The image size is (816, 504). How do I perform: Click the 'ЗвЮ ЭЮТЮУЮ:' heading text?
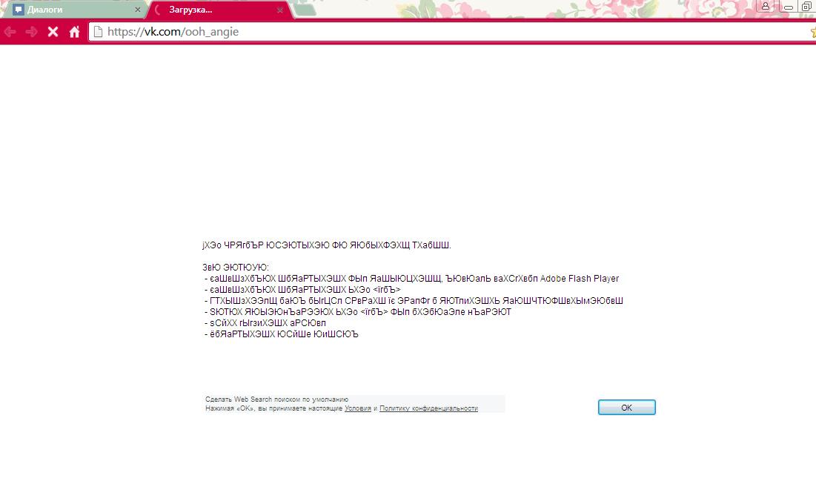coord(235,268)
